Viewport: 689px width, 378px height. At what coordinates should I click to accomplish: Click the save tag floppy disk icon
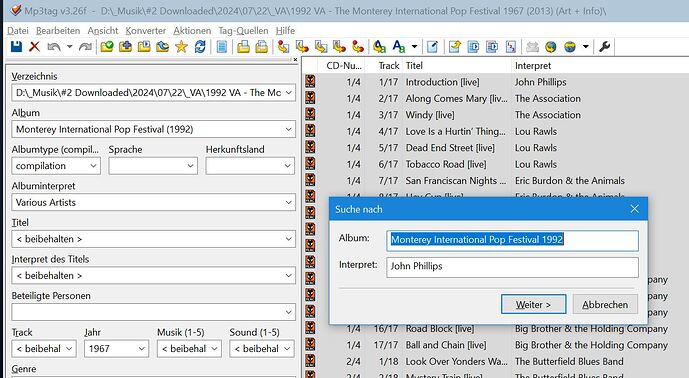pyautogui.click(x=16, y=47)
